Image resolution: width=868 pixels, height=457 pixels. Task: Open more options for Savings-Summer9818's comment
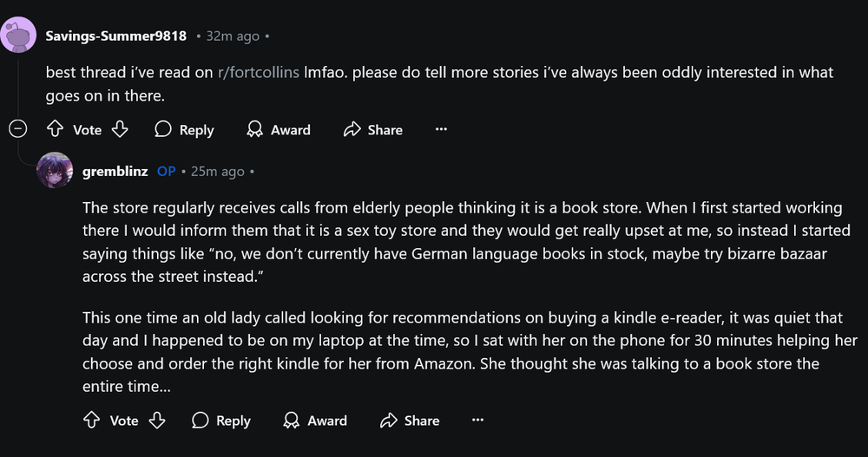[441, 129]
